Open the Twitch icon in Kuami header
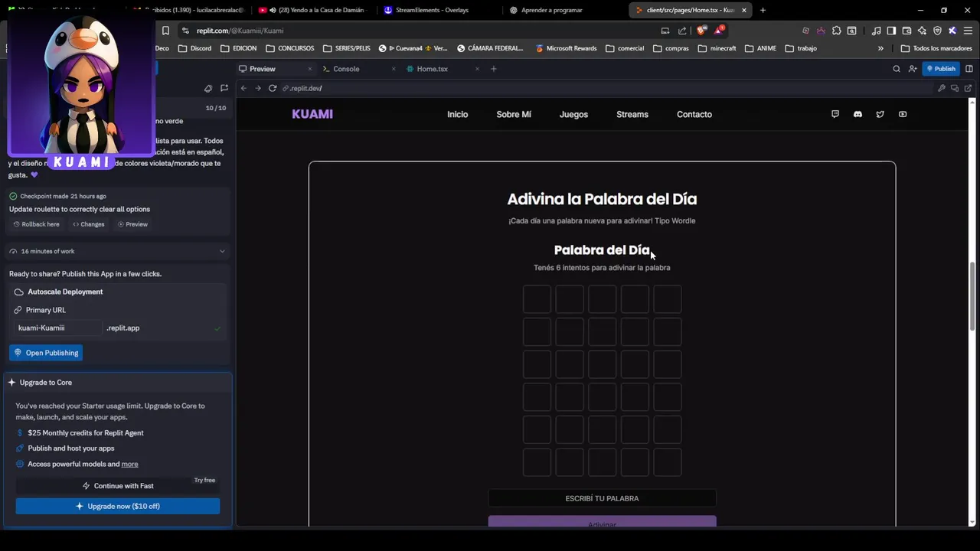The width and height of the screenshot is (980, 551). 835,114
